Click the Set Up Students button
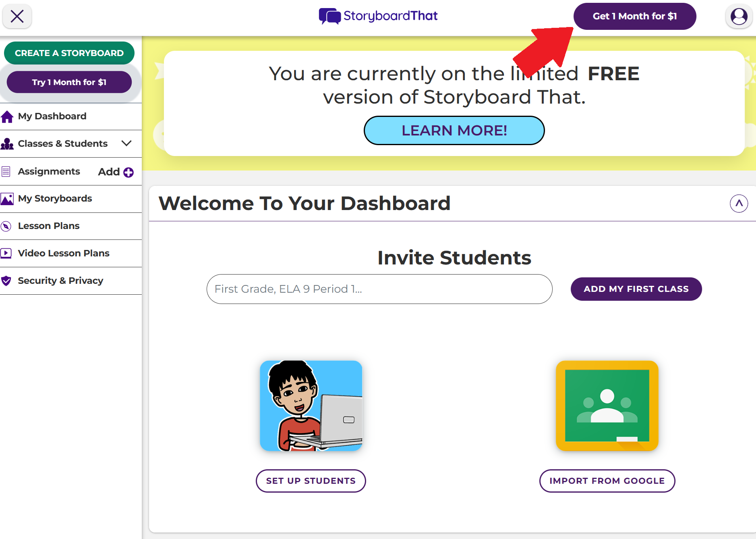This screenshot has height=539, width=756. (x=311, y=481)
